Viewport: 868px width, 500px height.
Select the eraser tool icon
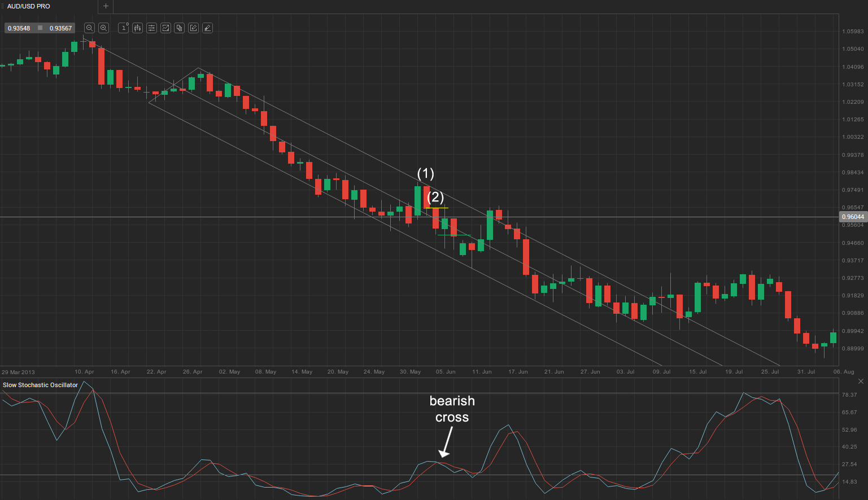pos(207,28)
